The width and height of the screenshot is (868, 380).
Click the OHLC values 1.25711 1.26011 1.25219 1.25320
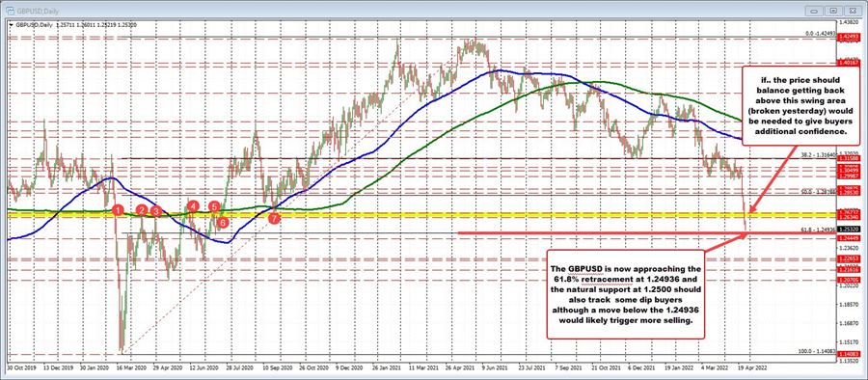tap(96, 24)
